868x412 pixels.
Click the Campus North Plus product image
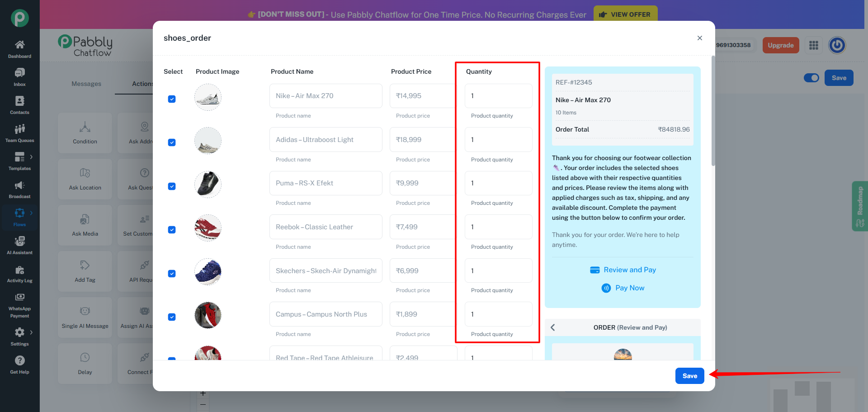(x=208, y=315)
